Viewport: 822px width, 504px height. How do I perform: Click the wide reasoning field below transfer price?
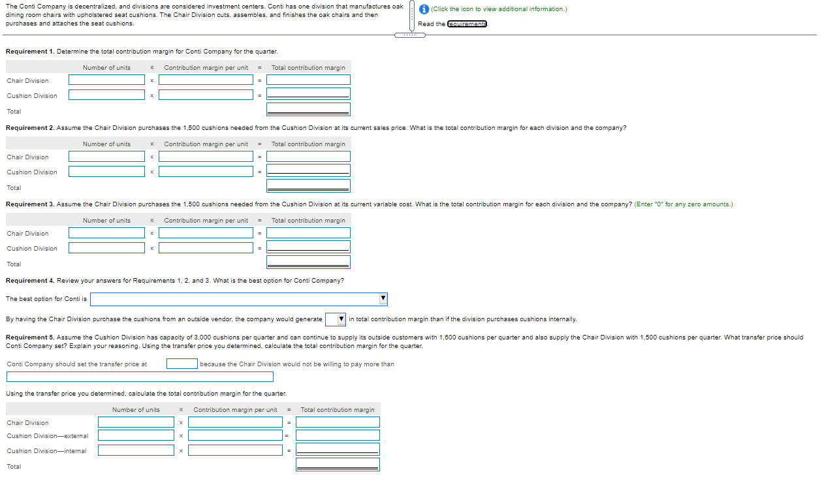click(140, 377)
